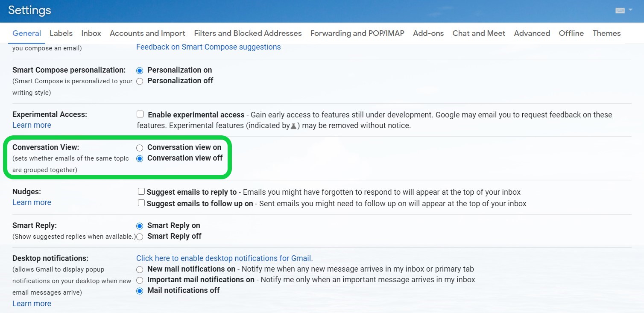Switch to the Labels tab
The height and width of the screenshot is (313, 644).
61,33
